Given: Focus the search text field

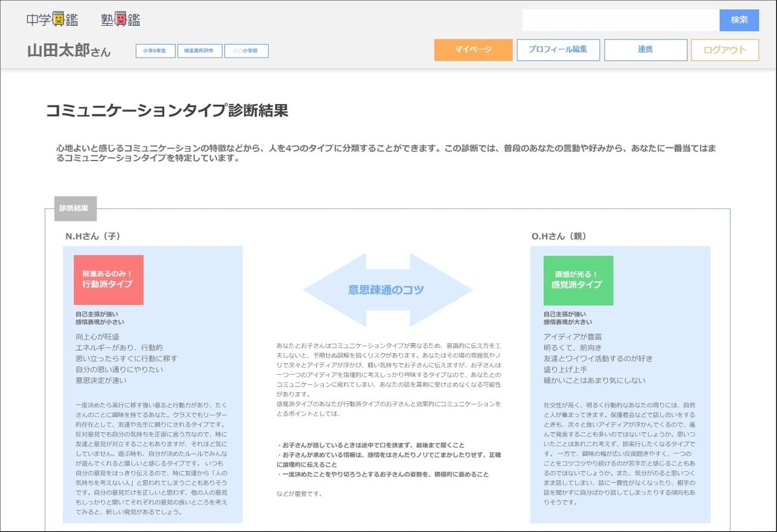Looking at the screenshot, I should pos(620,20).
